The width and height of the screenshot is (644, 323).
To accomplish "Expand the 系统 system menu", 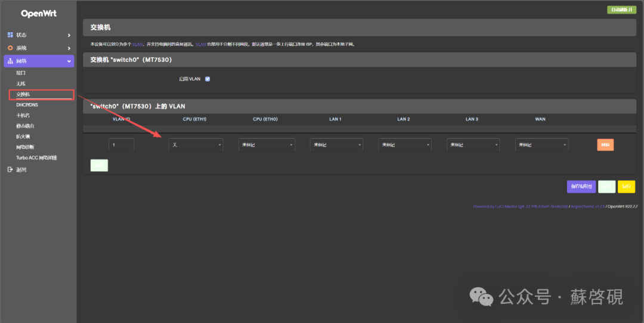I will (x=39, y=48).
